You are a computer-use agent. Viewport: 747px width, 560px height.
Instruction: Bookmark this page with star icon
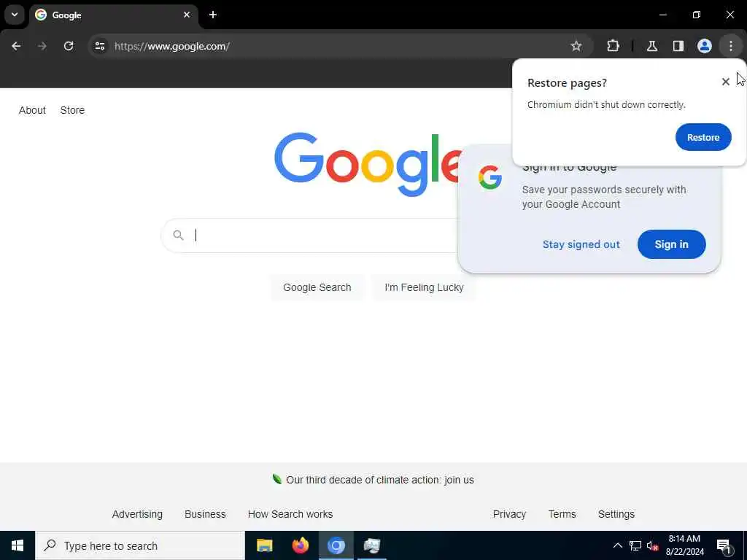tap(576, 46)
